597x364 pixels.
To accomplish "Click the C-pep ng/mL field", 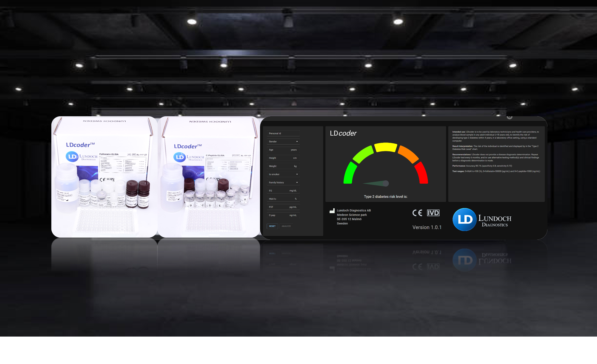I will coord(283,215).
